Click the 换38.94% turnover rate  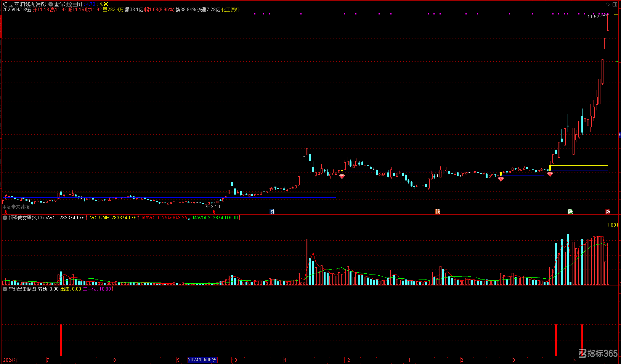pos(186,10)
